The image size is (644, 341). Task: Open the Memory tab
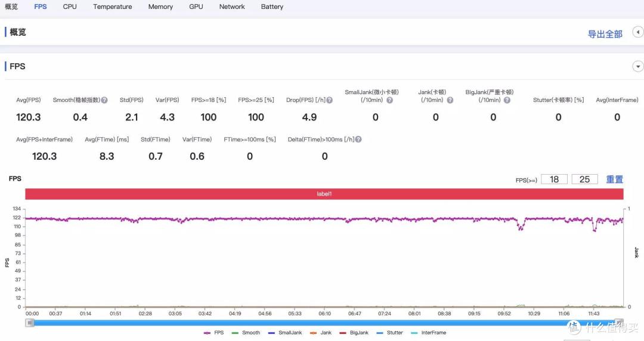point(160,7)
